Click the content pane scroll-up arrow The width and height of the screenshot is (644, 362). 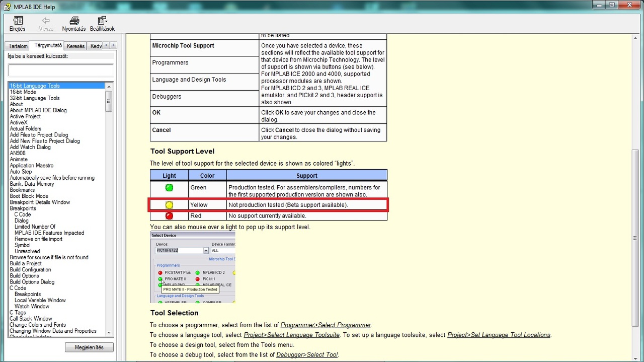coord(635,38)
